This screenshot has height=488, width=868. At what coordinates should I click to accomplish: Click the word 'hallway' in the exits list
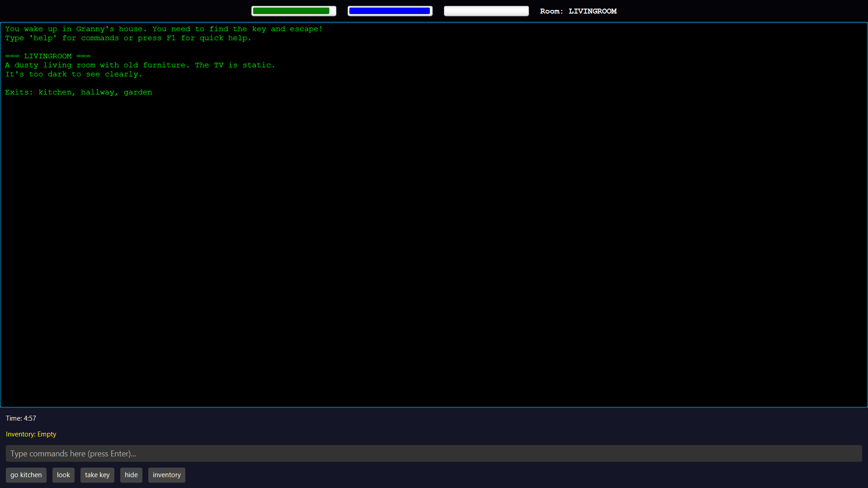point(98,92)
